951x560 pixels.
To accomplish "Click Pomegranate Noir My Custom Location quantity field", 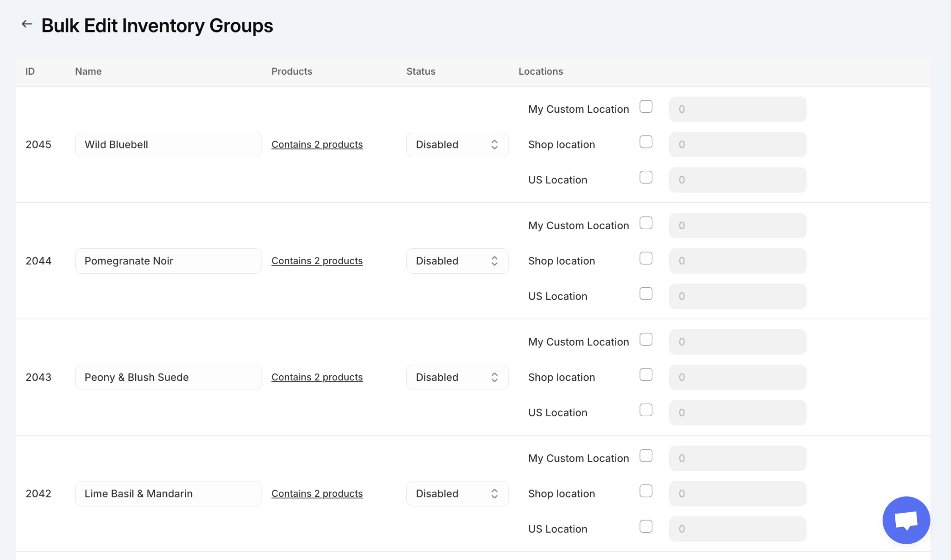I will pos(738,226).
